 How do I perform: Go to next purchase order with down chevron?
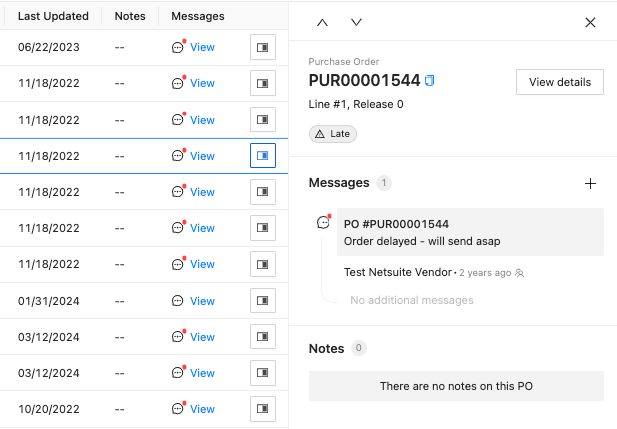tap(357, 22)
